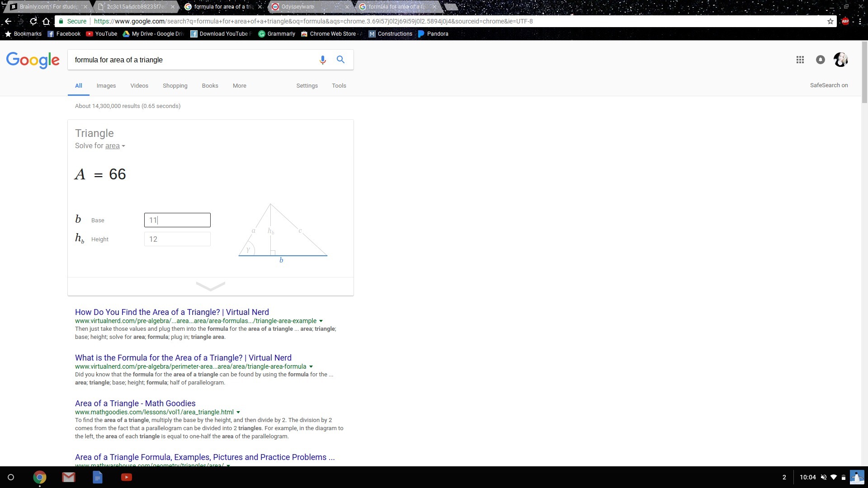
Task: Open the YouTube bookmark
Action: (102, 34)
